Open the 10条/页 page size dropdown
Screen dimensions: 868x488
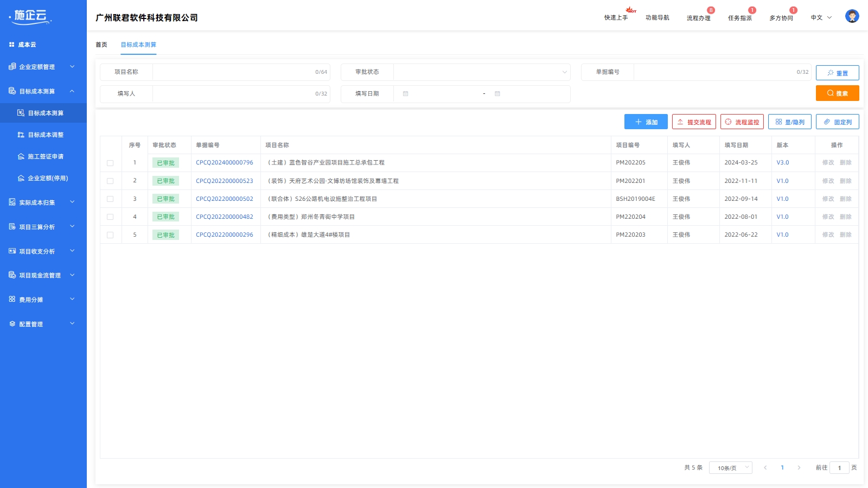click(x=730, y=468)
